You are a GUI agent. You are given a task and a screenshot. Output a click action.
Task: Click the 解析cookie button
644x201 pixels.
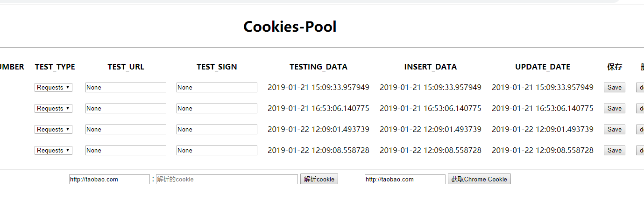(319, 179)
